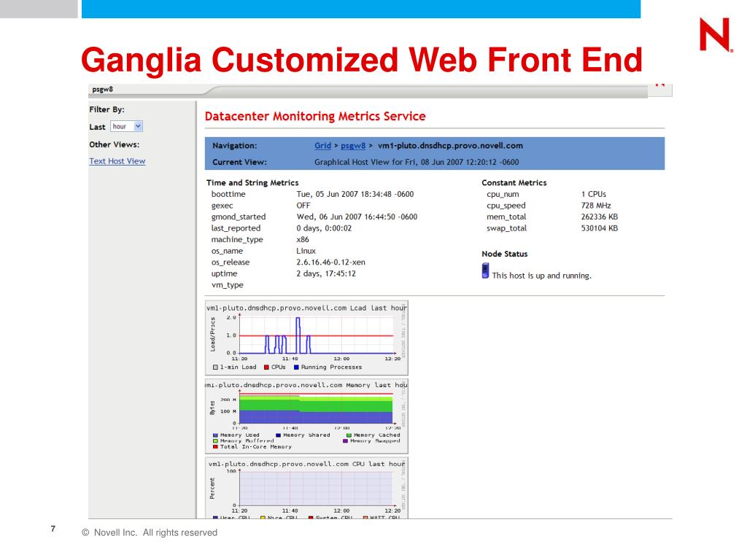The width and height of the screenshot is (747, 560).
Task: Click the swap_total value 530104 KB
Action: [x=600, y=228]
